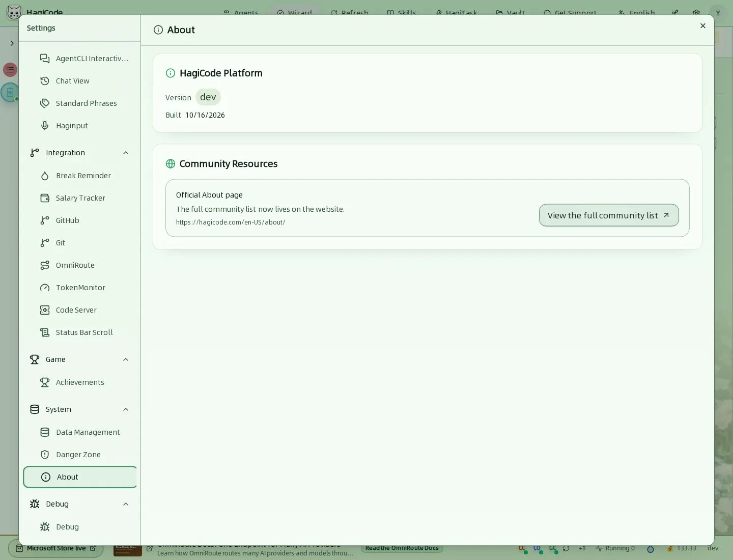Open AgentCLI Interactive settings icon
733x560 pixels.
45,59
